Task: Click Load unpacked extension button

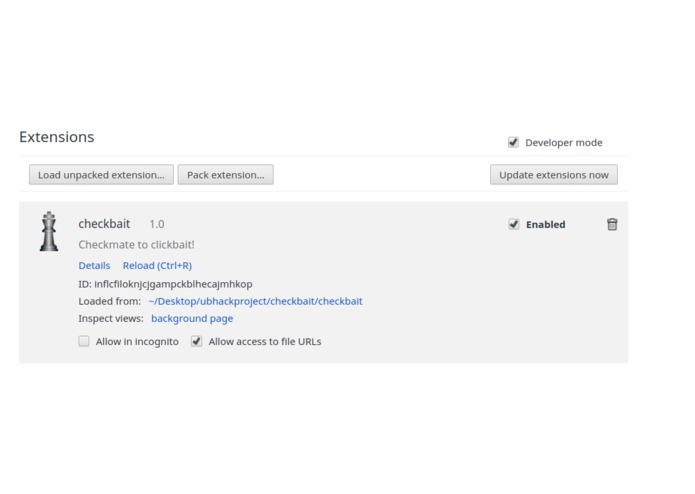Action: pyautogui.click(x=101, y=175)
